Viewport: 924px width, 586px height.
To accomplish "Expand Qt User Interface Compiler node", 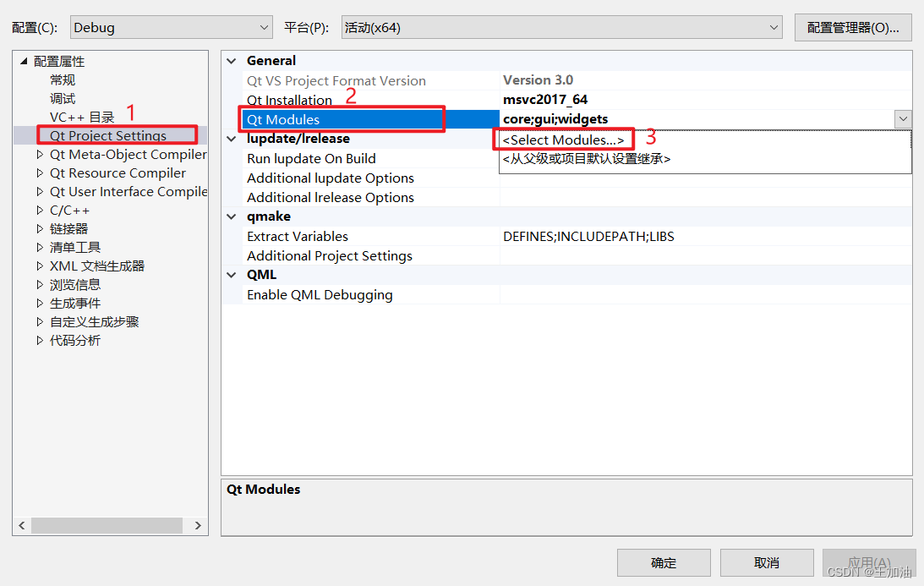I will [x=40, y=192].
